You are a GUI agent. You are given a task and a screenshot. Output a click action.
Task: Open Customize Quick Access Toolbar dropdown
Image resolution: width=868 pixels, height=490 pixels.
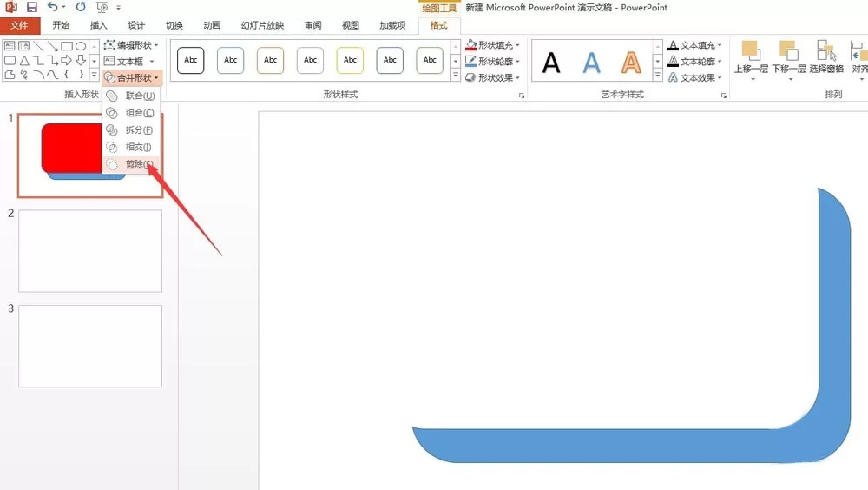pos(118,8)
